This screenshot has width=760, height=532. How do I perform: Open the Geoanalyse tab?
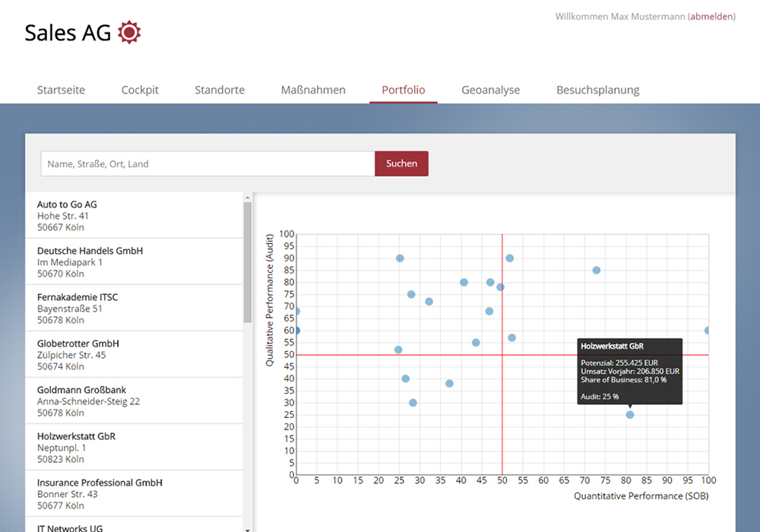[x=490, y=90]
